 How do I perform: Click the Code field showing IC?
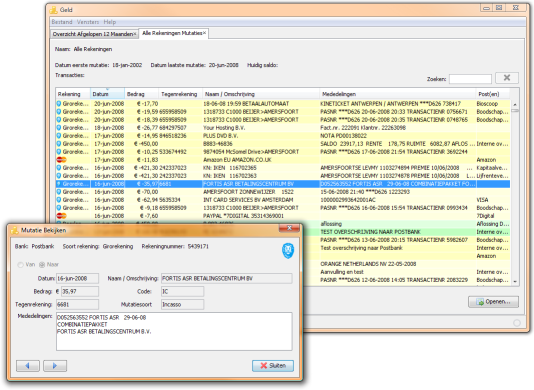point(183,292)
